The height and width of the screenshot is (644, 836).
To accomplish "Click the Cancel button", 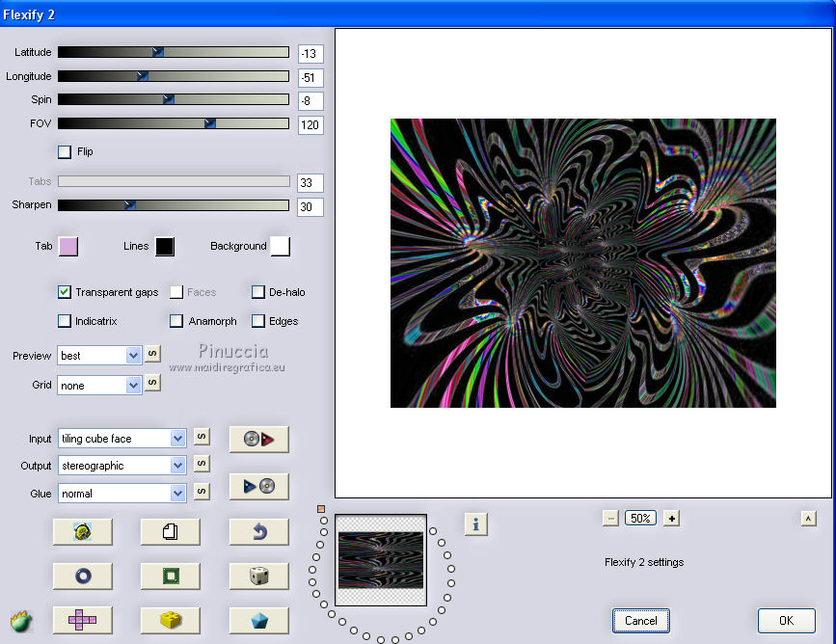I will click(x=641, y=621).
